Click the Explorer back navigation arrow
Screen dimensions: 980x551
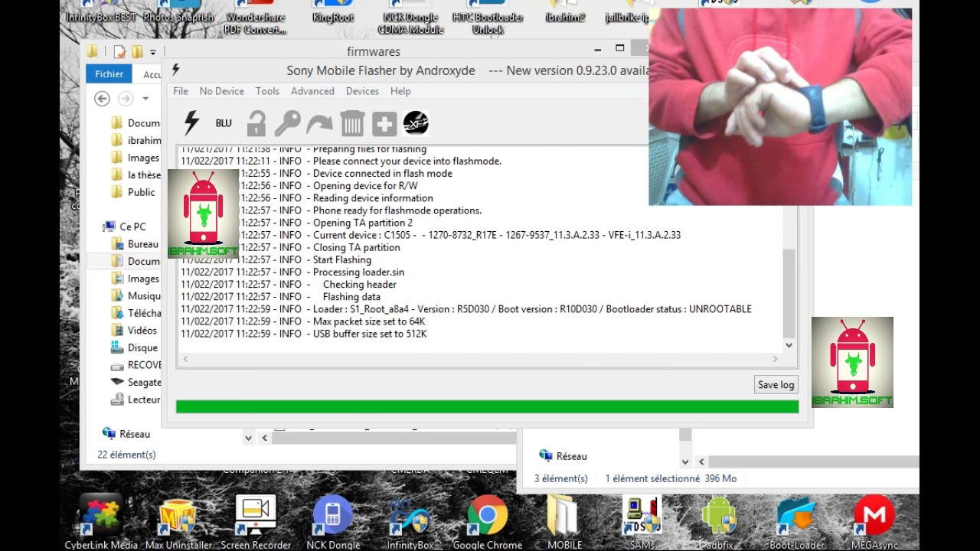pos(102,99)
